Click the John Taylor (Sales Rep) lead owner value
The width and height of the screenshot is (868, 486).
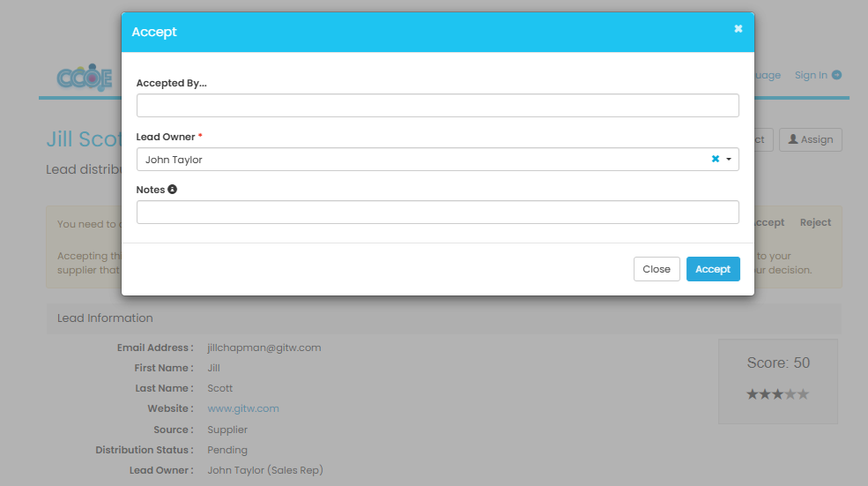(265, 470)
